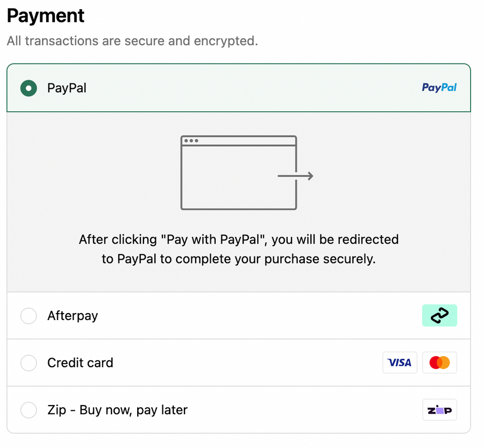Choose the Credit card radio button
Image resolution: width=484 pixels, height=448 pixels.
tap(29, 363)
